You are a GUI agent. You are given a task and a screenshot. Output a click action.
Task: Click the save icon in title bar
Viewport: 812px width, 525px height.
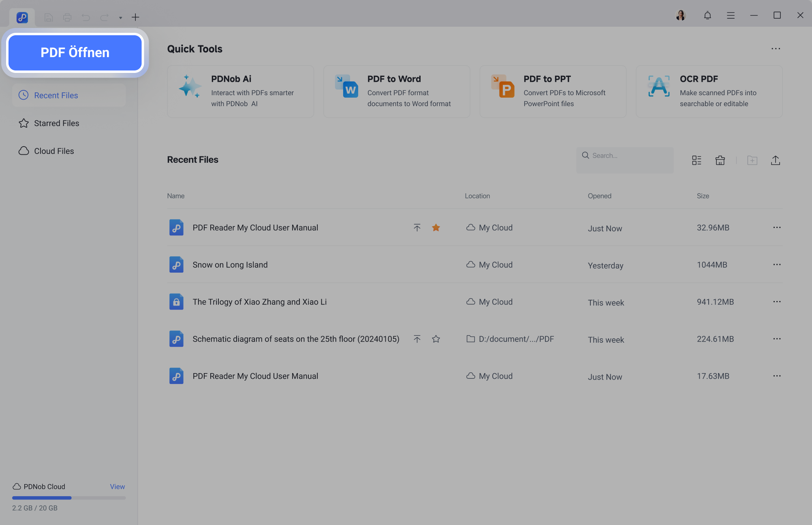coord(49,17)
